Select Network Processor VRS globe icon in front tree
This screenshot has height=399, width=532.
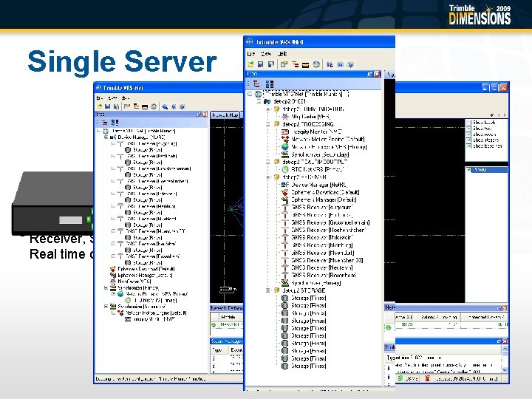coord(285,147)
